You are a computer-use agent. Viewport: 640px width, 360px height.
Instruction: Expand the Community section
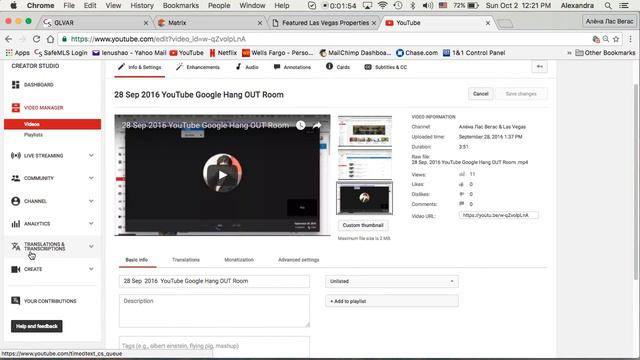tap(91, 178)
